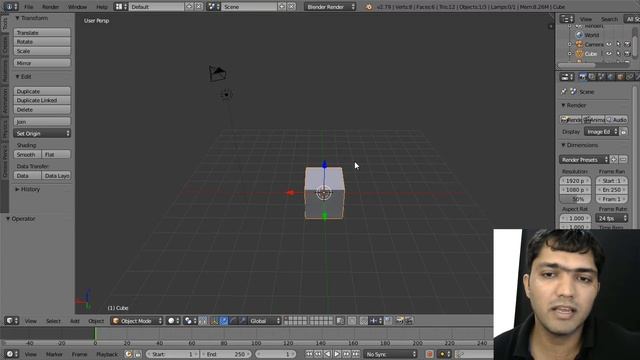Open the Object Mode dropdown
Viewport: 640px width, 360px height.
137,321
